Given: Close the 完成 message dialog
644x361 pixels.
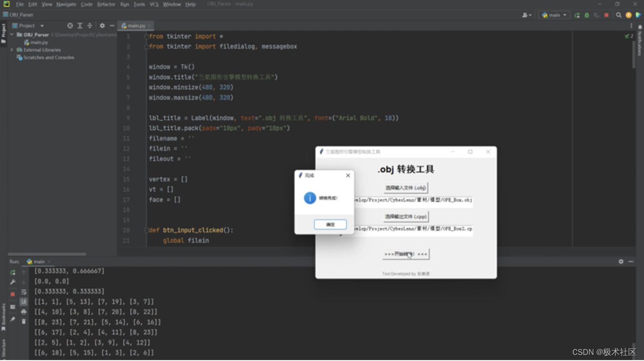Looking at the screenshot, I should tap(348, 175).
